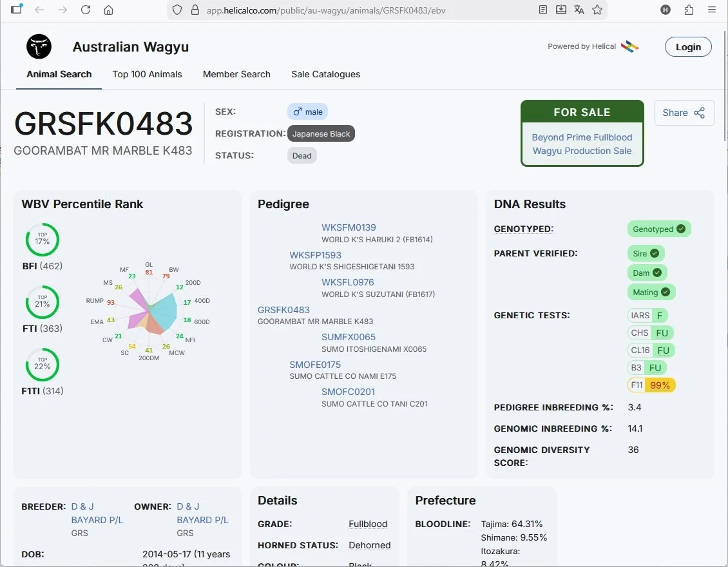Open the H account profile icon
This screenshot has width=728, height=567.
[666, 10]
